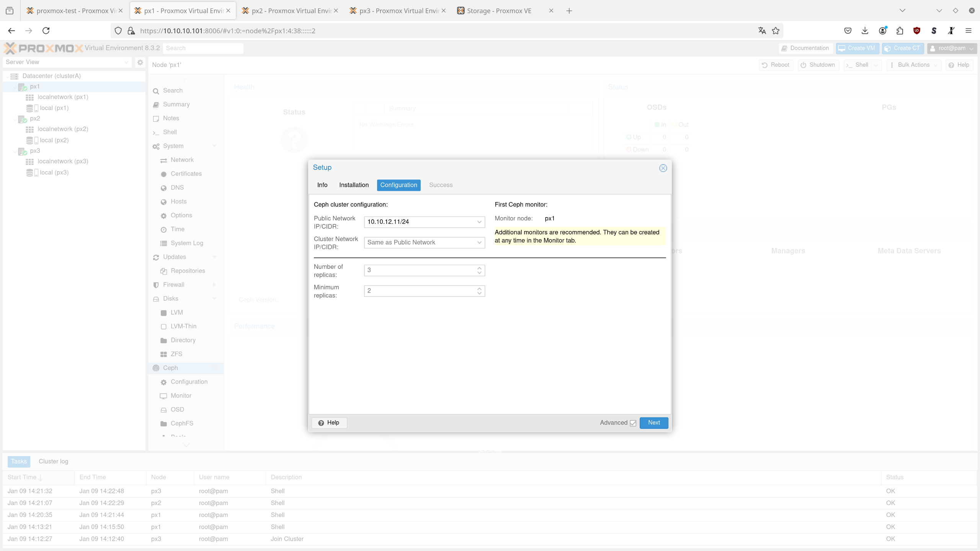Viewport: 980px width, 551px height.
Task: Click the Certificates icon
Action: [163, 174]
